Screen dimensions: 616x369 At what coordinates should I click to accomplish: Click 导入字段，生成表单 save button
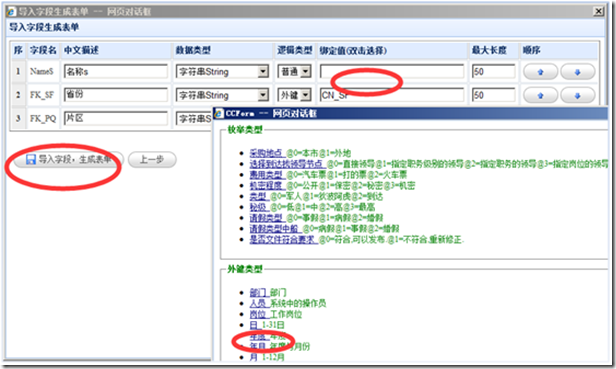(69, 159)
